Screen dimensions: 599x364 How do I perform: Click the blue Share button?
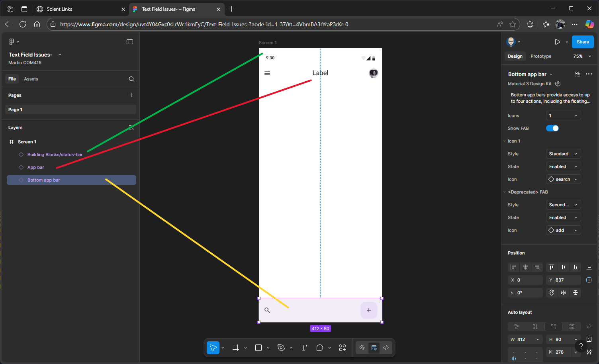(583, 42)
